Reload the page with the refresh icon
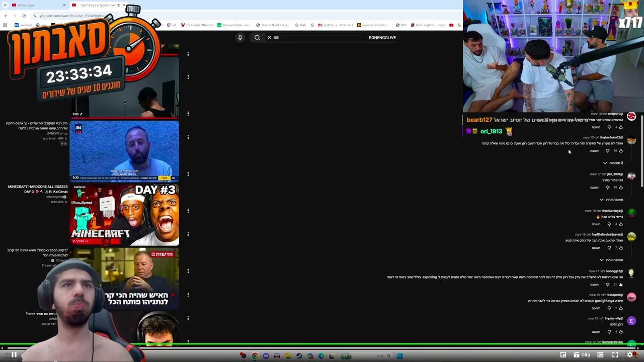This screenshot has height=362, width=644. tap(24, 16)
